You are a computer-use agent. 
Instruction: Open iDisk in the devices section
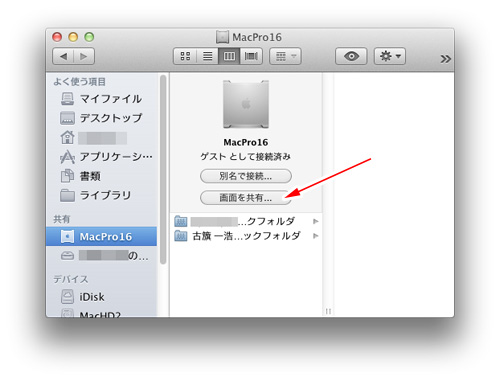click(102, 297)
